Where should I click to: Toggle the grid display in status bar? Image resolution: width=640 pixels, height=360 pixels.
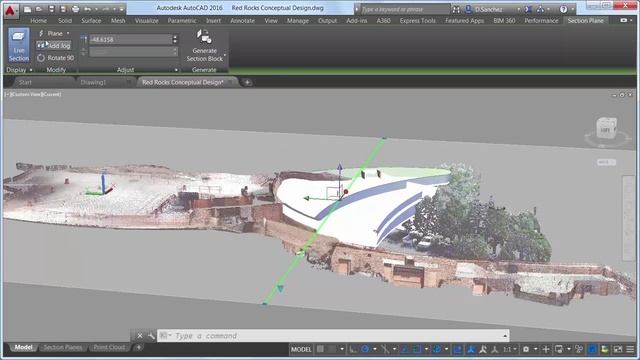coord(320,349)
